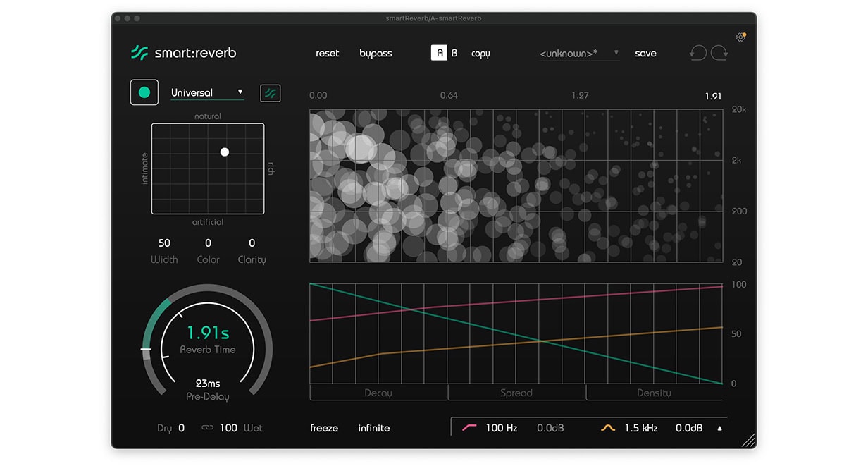Click the smart:reverb profile icon beside Universal

tap(271, 92)
